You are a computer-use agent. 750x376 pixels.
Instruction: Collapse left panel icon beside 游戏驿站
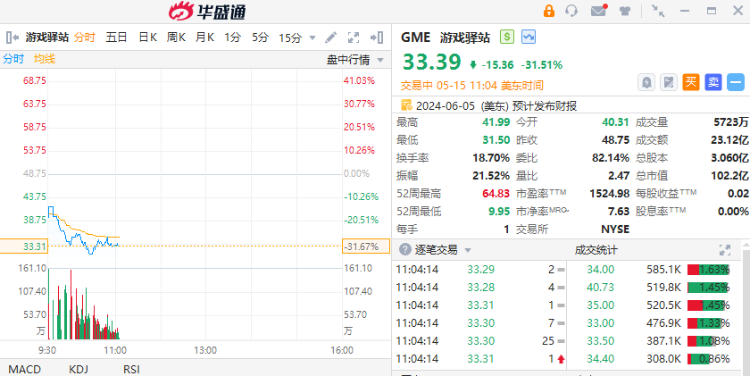coord(12,37)
